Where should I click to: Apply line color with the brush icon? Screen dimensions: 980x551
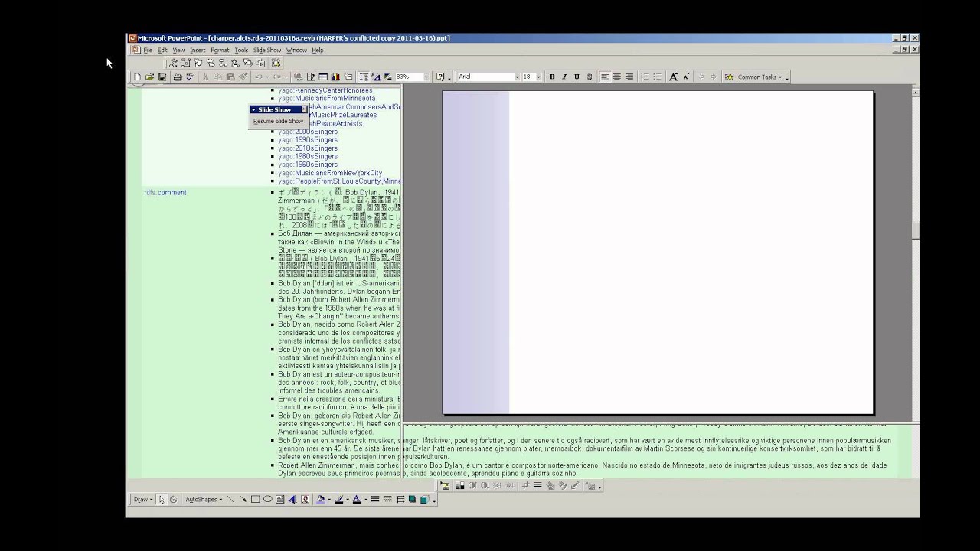[x=338, y=500]
